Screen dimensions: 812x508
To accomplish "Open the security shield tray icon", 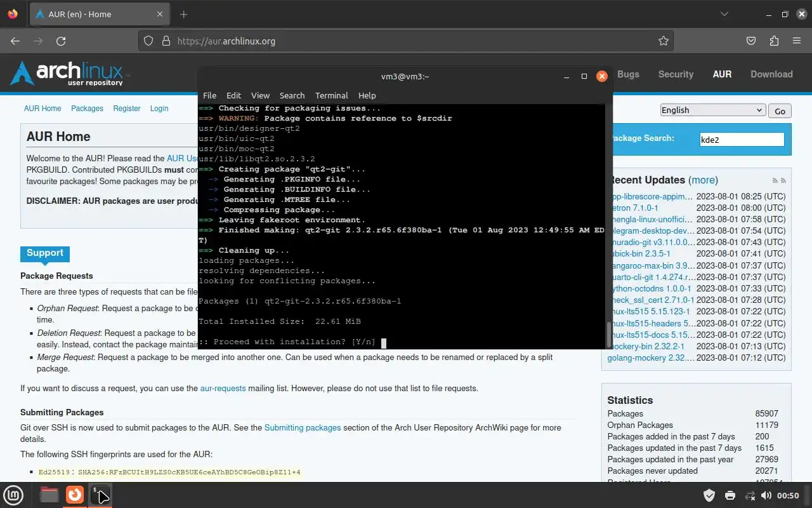I will [709, 495].
